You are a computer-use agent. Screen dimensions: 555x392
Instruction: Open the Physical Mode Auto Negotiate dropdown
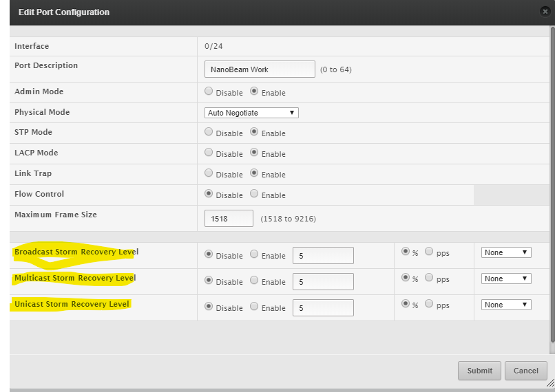pyautogui.click(x=251, y=112)
